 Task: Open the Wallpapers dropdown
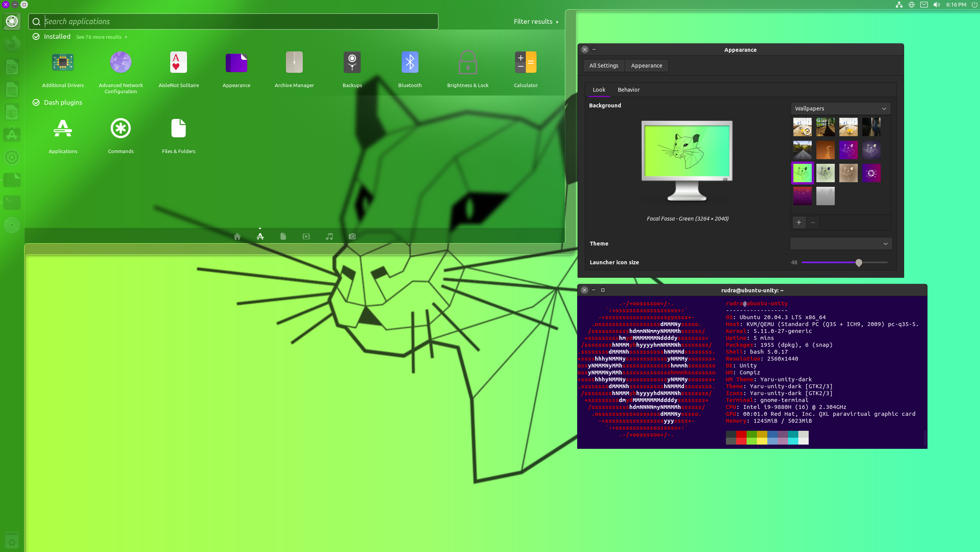(840, 109)
